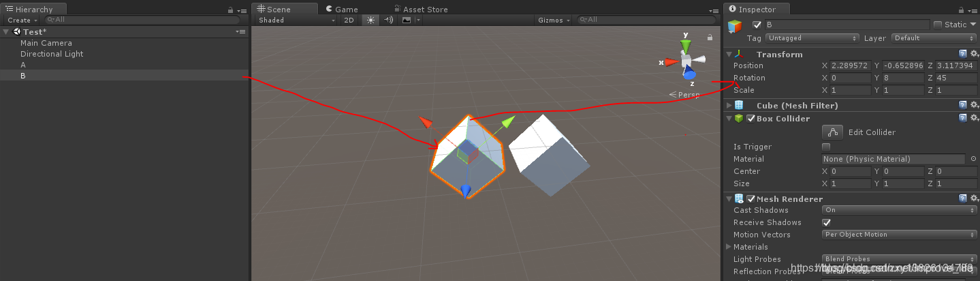Open Mesh Filter gear settings menu
This screenshot has width=980, height=281.
(x=973, y=105)
